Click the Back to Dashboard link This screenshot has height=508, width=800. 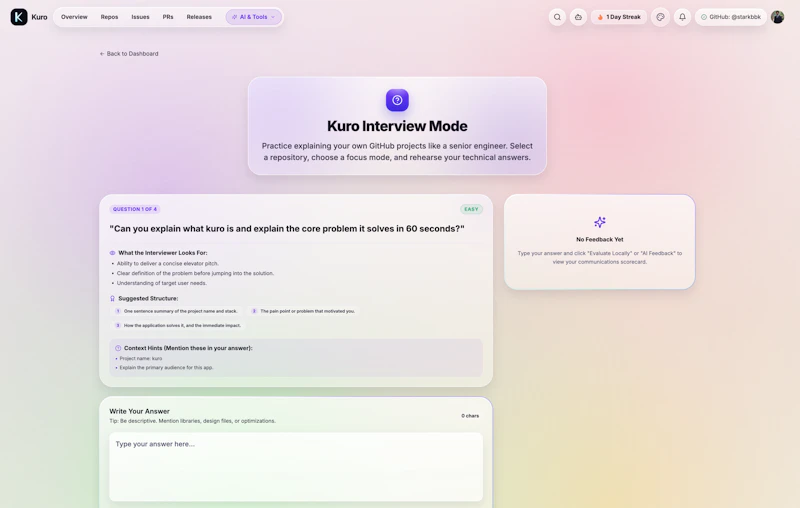click(129, 54)
